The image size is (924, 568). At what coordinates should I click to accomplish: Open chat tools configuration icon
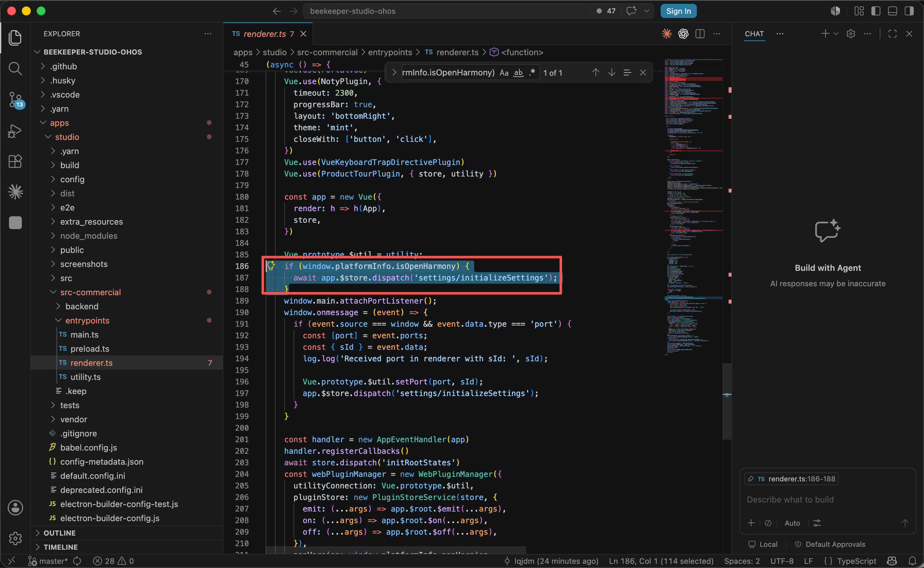pos(817,523)
